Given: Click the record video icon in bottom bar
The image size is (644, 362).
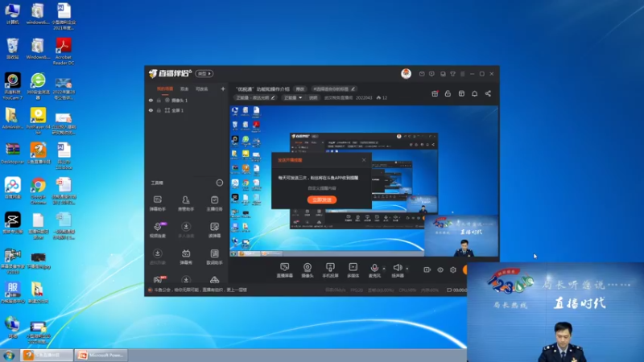Looking at the screenshot, I should pyautogui.click(x=427, y=269).
